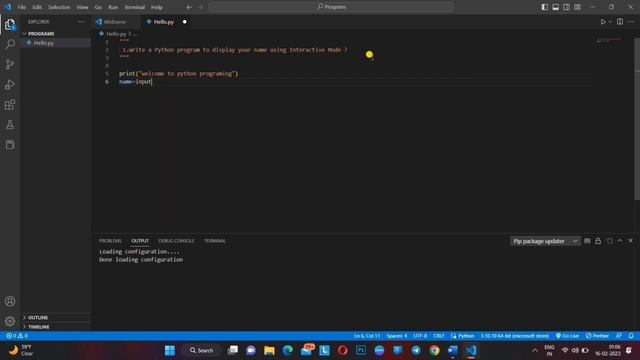Switch to the PROBLEMS panel tab
Image resolution: width=640 pixels, height=360 pixels.
pyautogui.click(x=110, y=241)
